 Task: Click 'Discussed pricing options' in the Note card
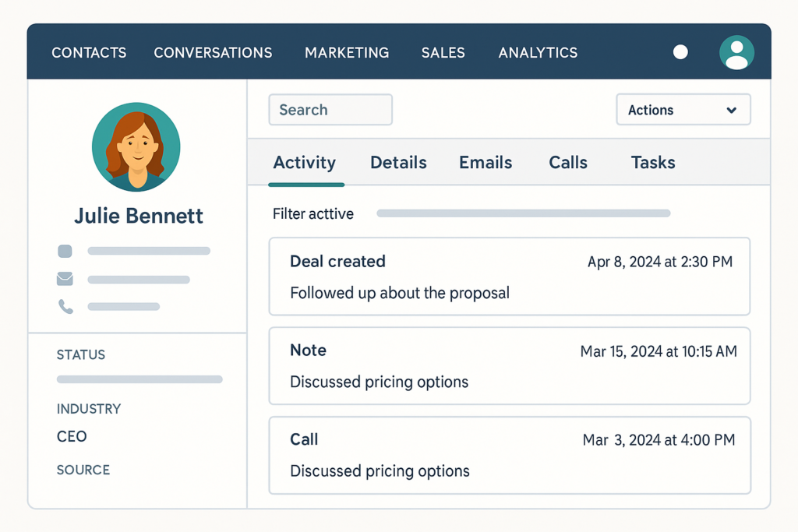380,382
